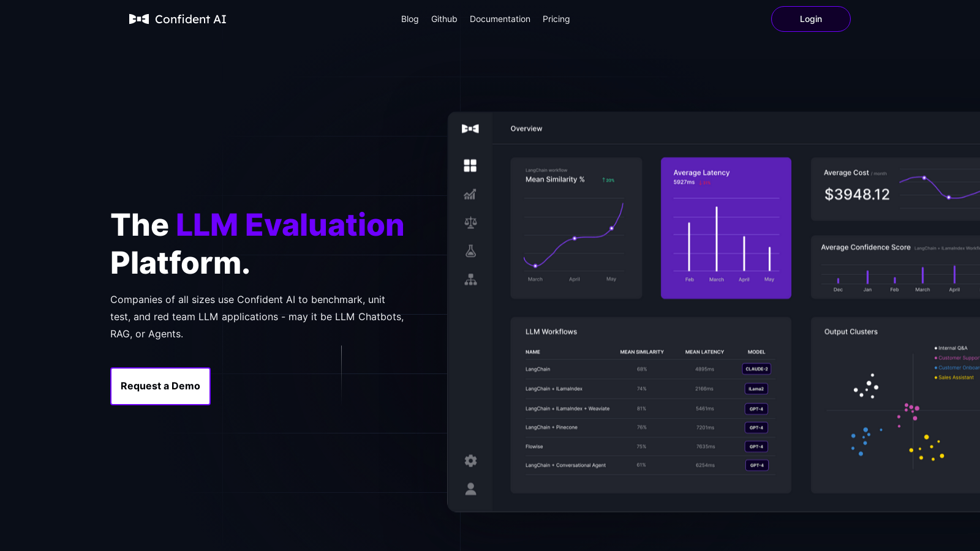
Task: Click the dashboard bowtie logo icon
Action: click(470, 129)
